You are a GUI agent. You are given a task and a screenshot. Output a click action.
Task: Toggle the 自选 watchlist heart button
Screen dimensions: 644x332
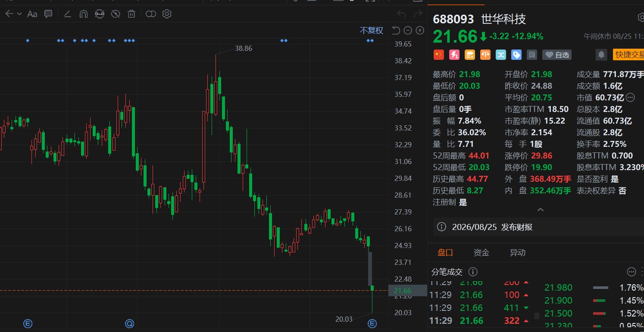557,55
